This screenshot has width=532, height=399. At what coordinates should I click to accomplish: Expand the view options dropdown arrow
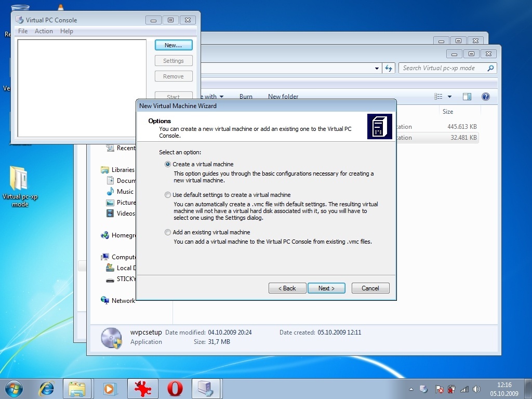click(x=449, y=97)
